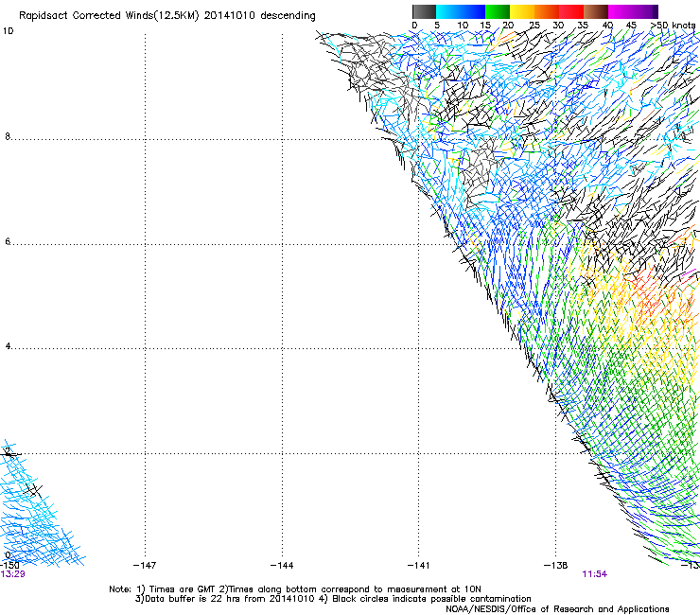The image size is (700, 615).
Task: Click the cyan 5-10 knots legend swatch
Action: (448, 11)
